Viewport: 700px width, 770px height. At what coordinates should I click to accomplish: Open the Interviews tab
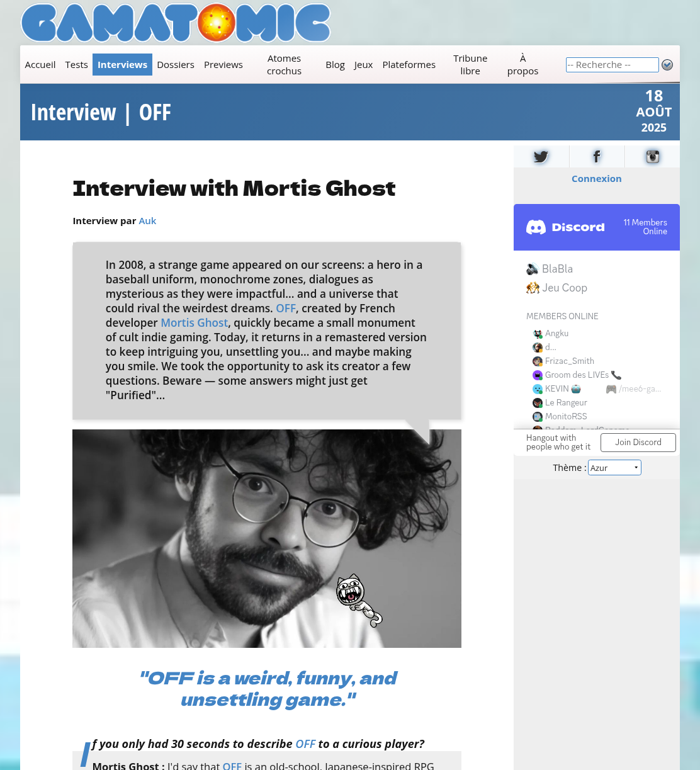coord(122,65)
